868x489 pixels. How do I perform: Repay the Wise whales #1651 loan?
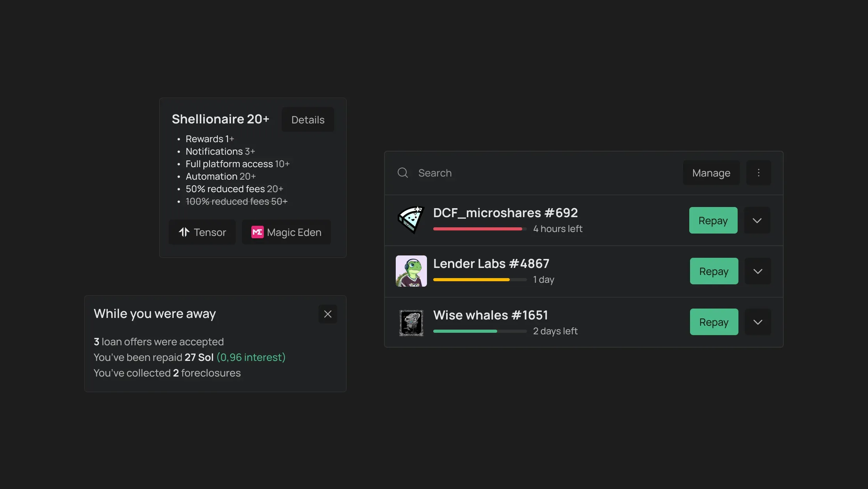(x=714, y=322)
